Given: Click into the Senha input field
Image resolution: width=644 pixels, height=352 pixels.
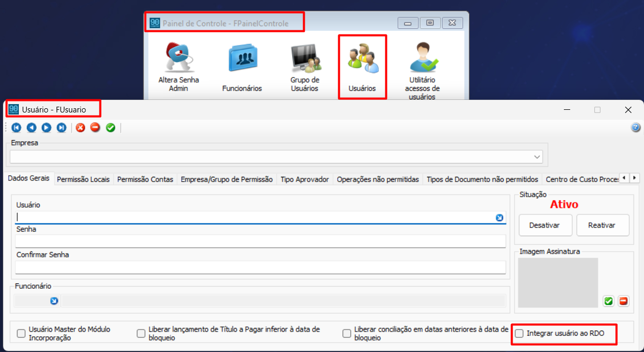Looking at the screenshot, I should pos(260,241).
